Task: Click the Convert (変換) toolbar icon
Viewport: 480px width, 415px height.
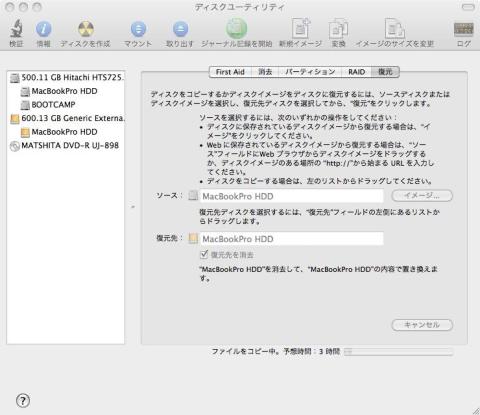Action: click(338, 29)
